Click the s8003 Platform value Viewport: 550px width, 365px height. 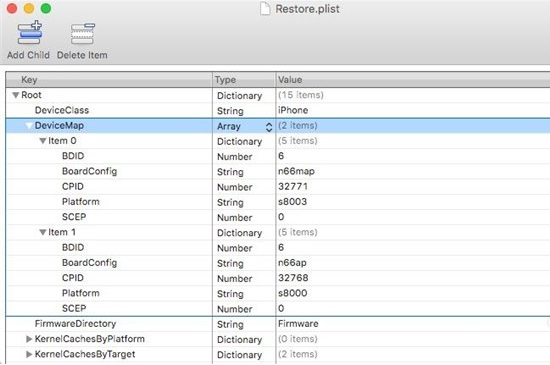click(293, 202)
